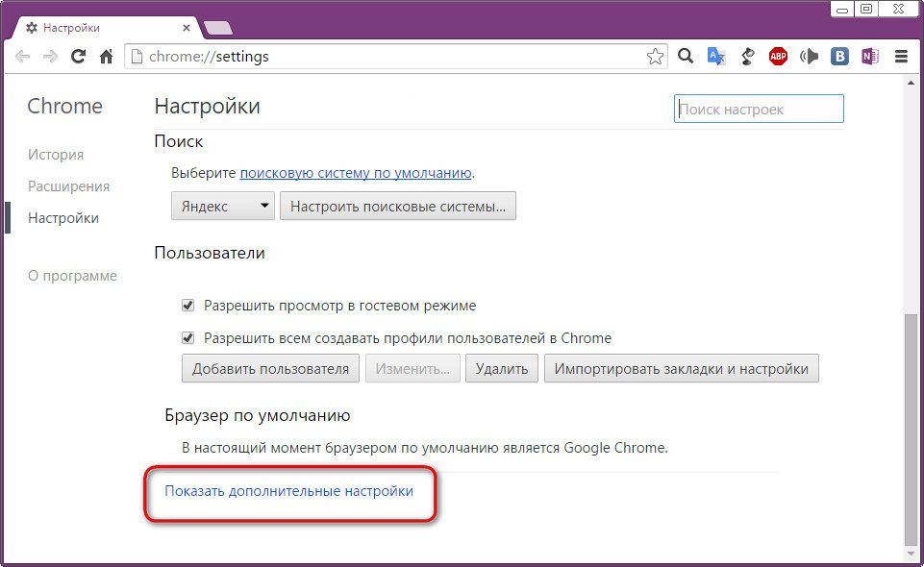Reload the settings page
This screenshot has height=567, width=924.
click(x=78, y=57)
